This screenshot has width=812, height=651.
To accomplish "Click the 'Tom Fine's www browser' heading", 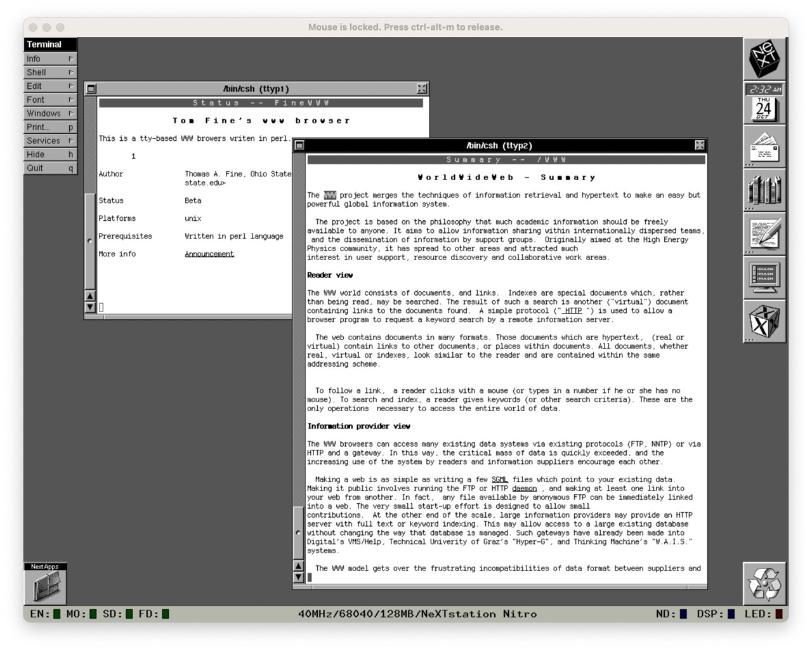I will click(261, 121).
